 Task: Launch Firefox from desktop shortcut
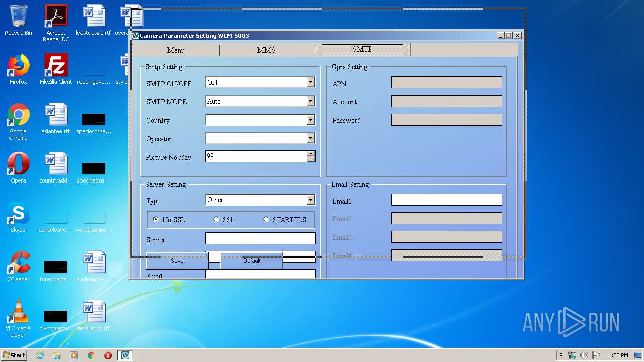18,69
